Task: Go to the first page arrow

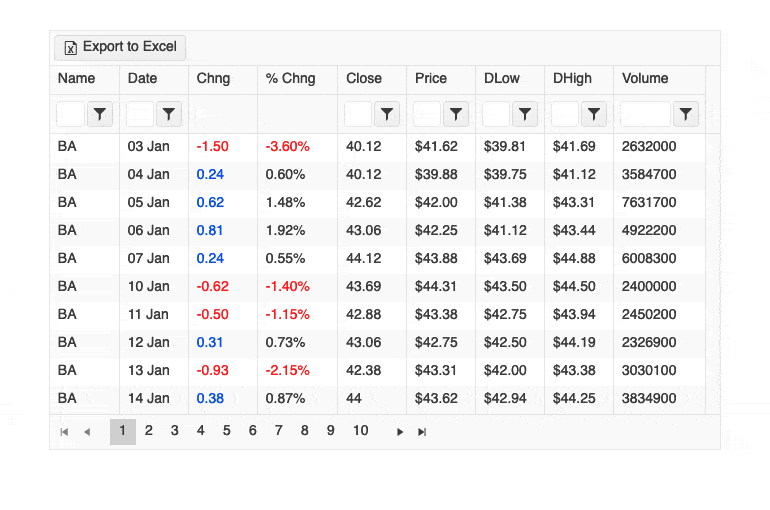Action: coord(65,432)
